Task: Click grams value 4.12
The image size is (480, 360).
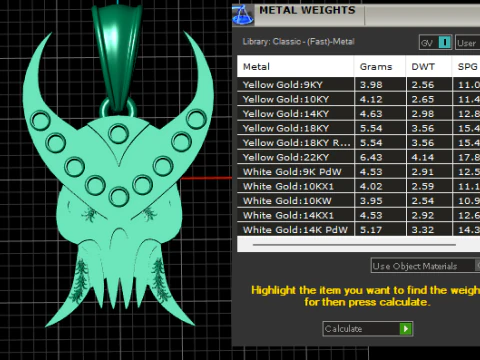Action: pyautogui.click(x=371, y=99)
